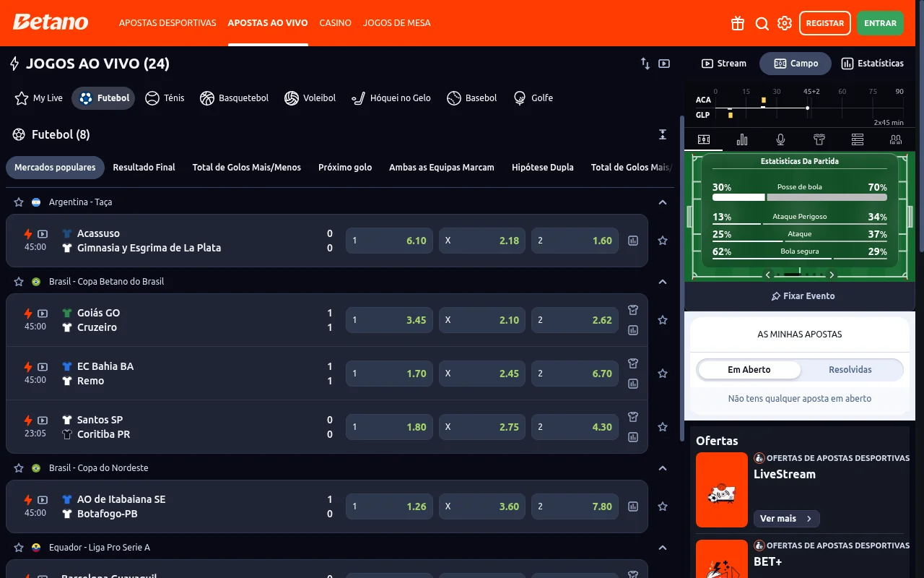Open statistics icon for AO de Itabaiana SE match

[x=633, y=506]
